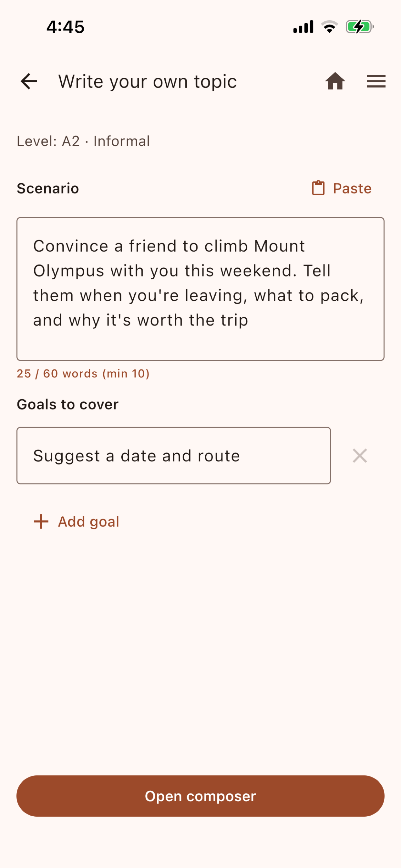Click the plus icon beside Add goal
This screenshot has height=868, width=401.
tap(41, 522)
